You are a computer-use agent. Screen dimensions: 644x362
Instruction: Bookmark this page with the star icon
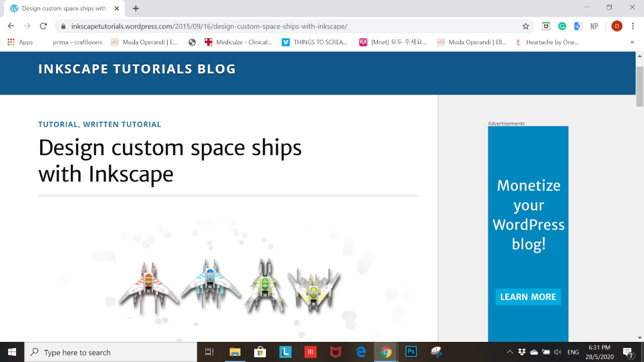pyautogui.click(x=525, y=27)
